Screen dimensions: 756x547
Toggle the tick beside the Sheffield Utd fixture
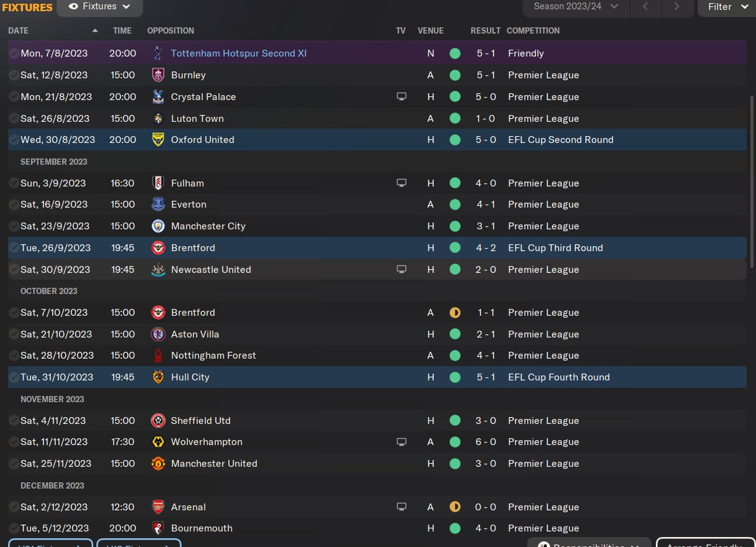point(14,421)
